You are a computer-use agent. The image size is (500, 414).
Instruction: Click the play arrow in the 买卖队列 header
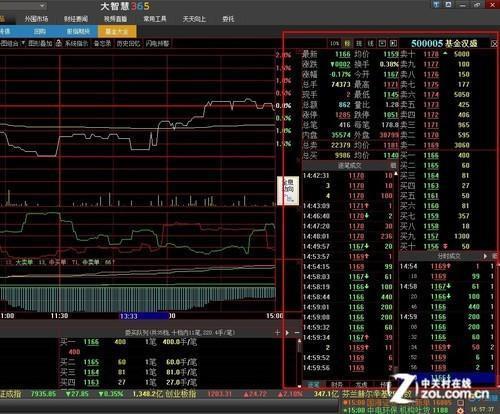pyautogui.click(x=287, y=333)
